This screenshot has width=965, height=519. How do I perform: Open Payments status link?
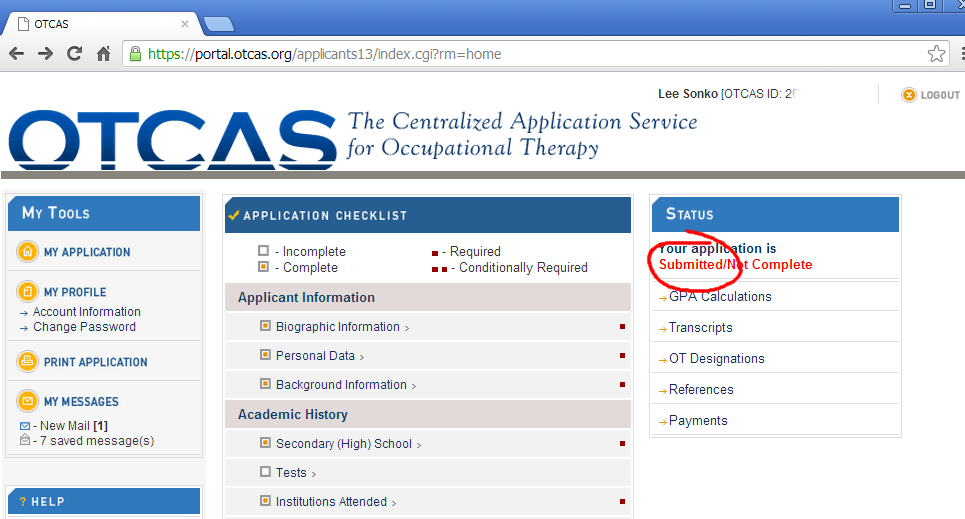(698, 420)
